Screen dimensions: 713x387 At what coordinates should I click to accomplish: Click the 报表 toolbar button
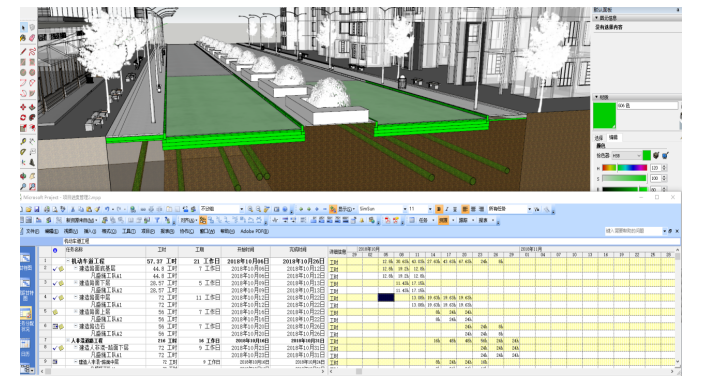[x=483, y=220]
